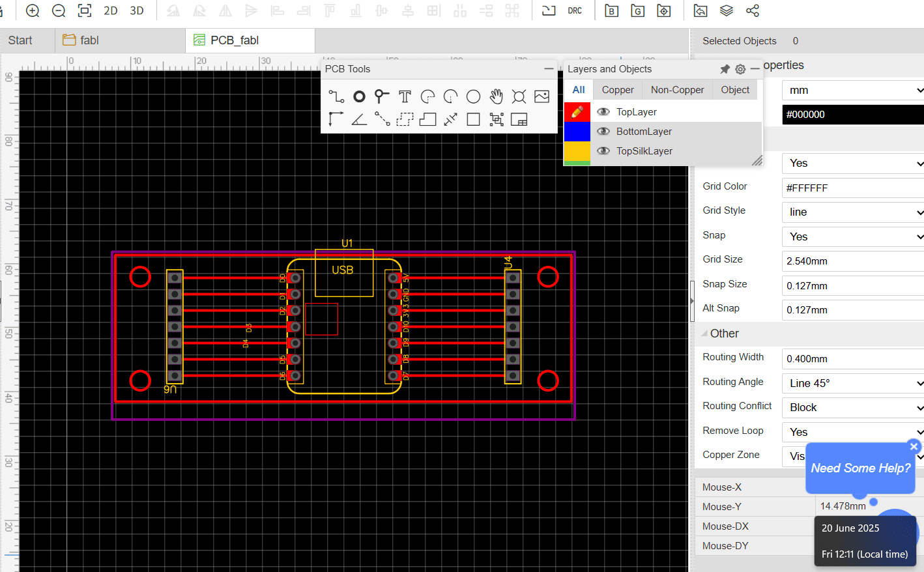Zoom in with the magnifier plus icon
Viewport: 924px width, 572px height.
point(33,10)
